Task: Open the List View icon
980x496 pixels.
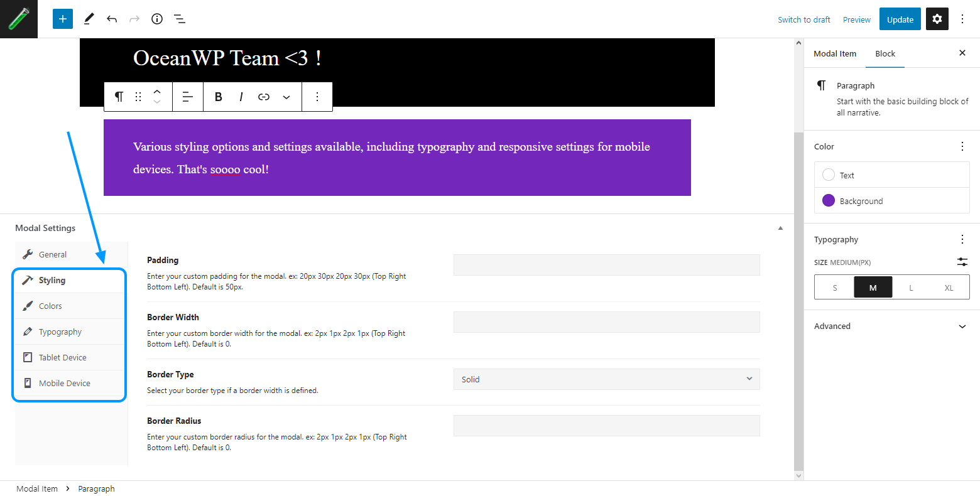Action: [x=180, y=19]
